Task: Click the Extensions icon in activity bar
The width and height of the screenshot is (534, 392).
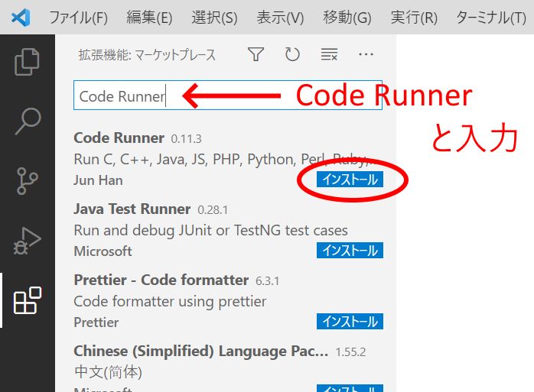Action: [27, 300]
